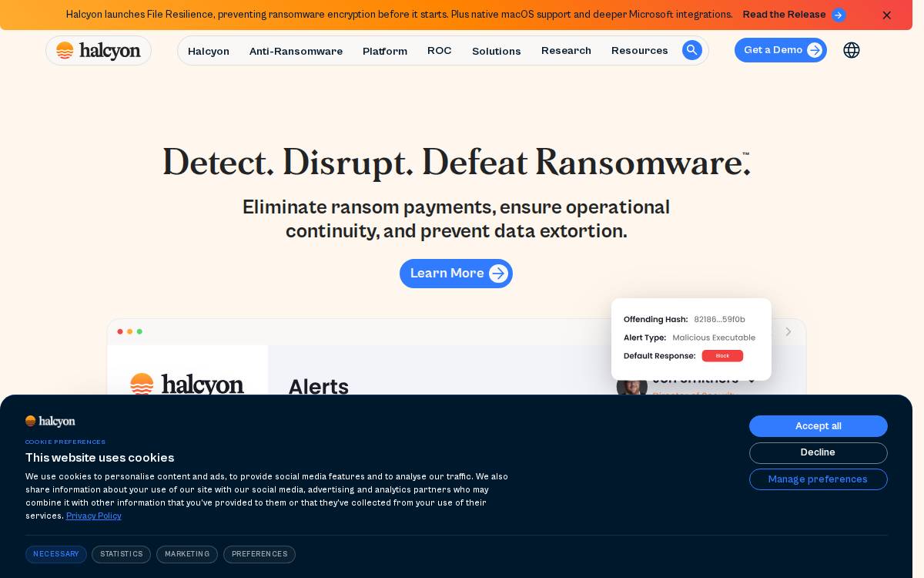Click the chevron arrow in the dashboard preview
Screen dimensions: 924x578
[788, 331]
